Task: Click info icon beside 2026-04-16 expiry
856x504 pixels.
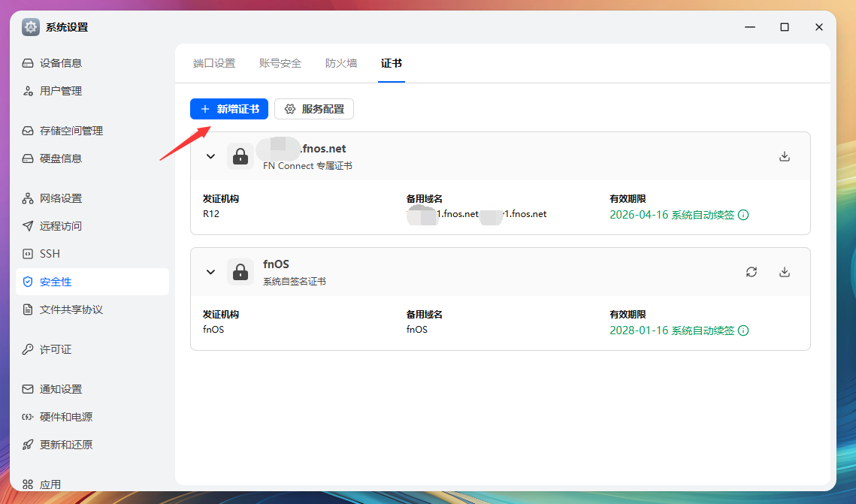Action: pos(743,215)
